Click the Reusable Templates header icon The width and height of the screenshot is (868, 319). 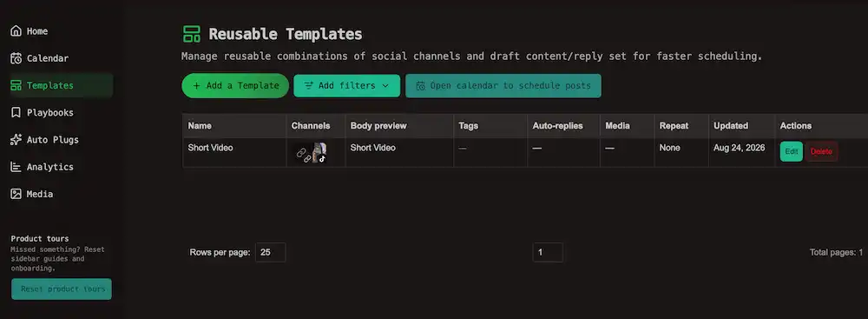pyautogui.click(x=192, y=34)
